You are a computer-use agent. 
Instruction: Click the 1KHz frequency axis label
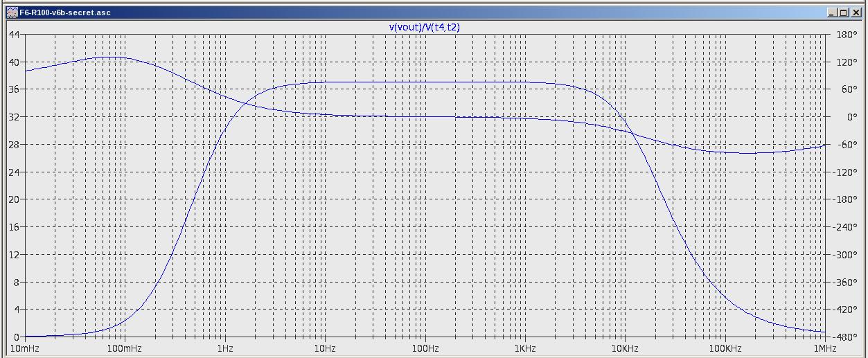(x=525, y=348)
